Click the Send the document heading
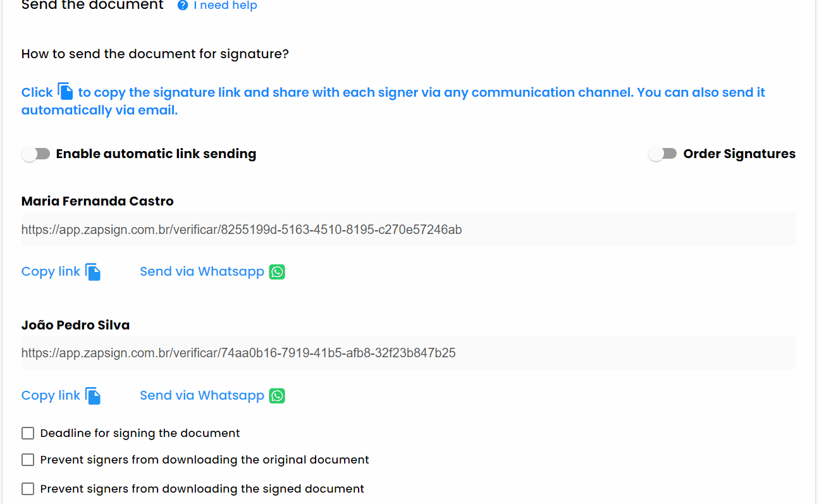Screen dimensions: 819x504 92,6
